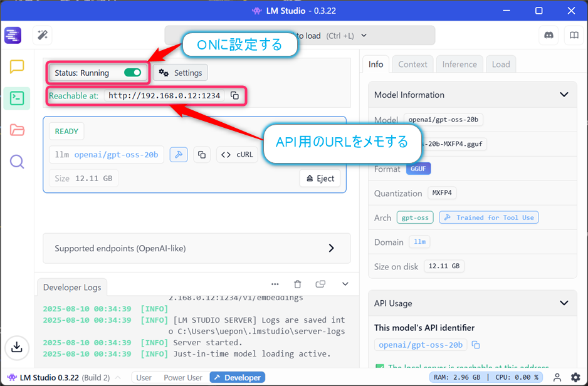Click the tool-use hammer icon for loaded model
Viewport: 588px width, 386px height.
(x=179, y=154)
